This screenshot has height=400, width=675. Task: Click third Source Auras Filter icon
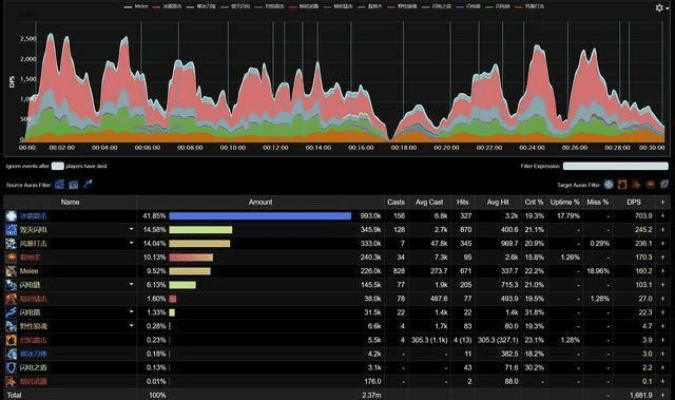pos(87,184)
